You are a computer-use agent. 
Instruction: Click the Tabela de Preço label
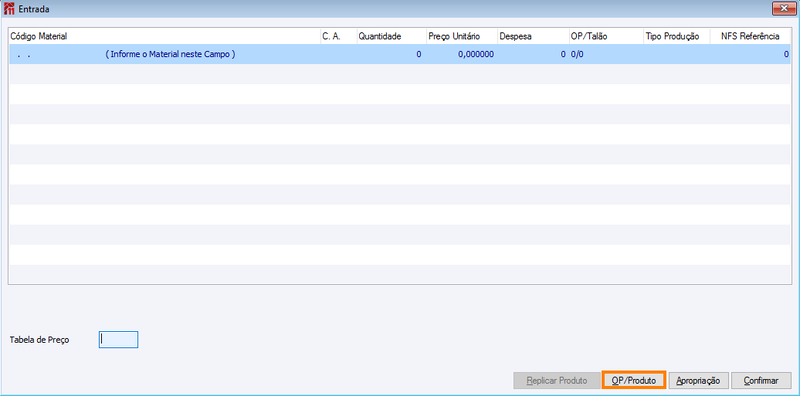click(x=40, y=340)
